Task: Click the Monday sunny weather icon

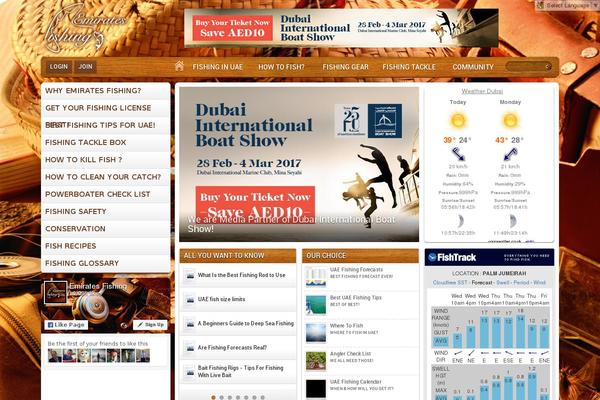Action: point(510,121)
